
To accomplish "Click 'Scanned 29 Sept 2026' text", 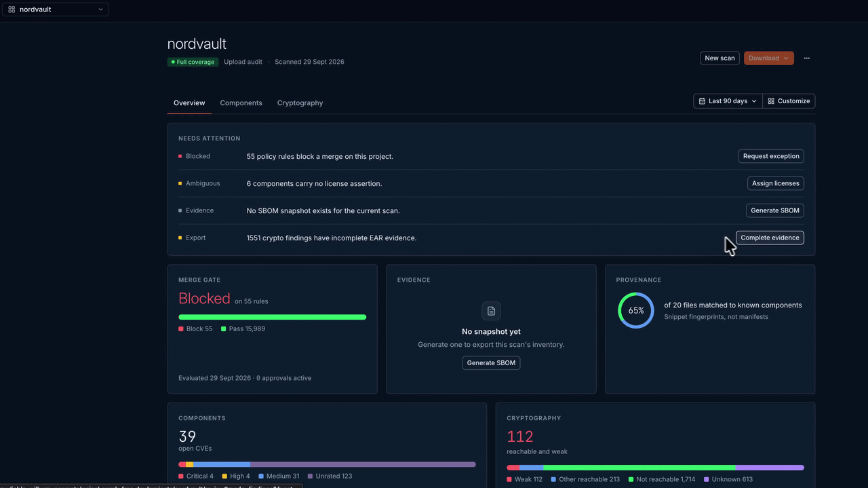I will (x=309, y=62).
